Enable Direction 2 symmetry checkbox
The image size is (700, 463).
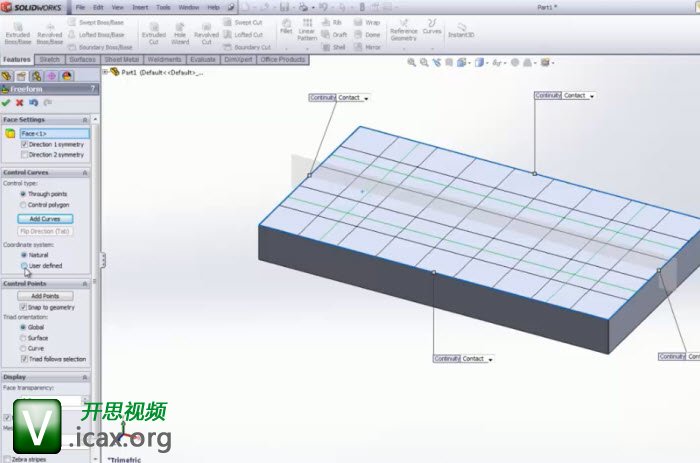25,155
